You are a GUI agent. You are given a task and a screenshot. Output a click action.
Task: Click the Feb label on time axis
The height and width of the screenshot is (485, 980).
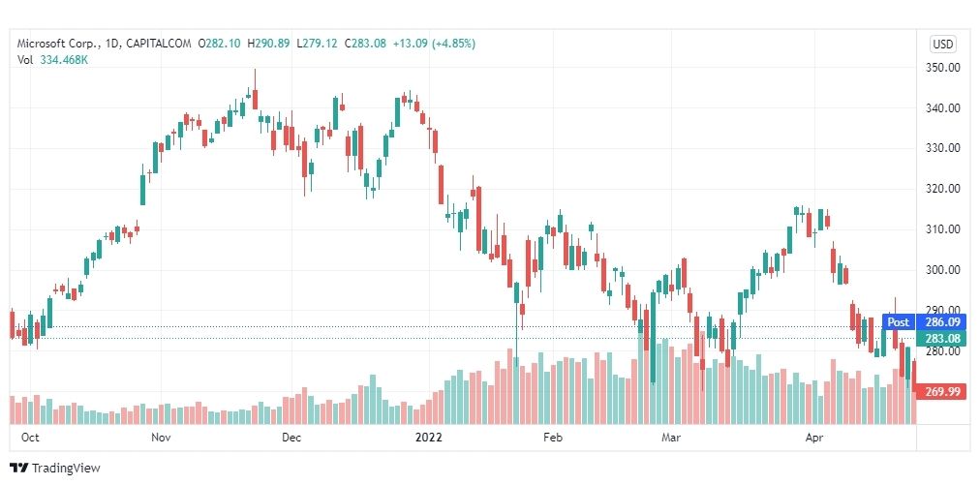coord(553,438)
